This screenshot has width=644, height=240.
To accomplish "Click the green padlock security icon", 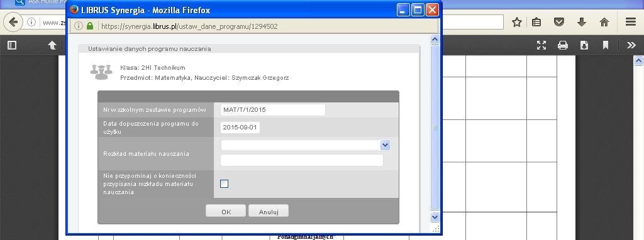I will pos(90,26).
